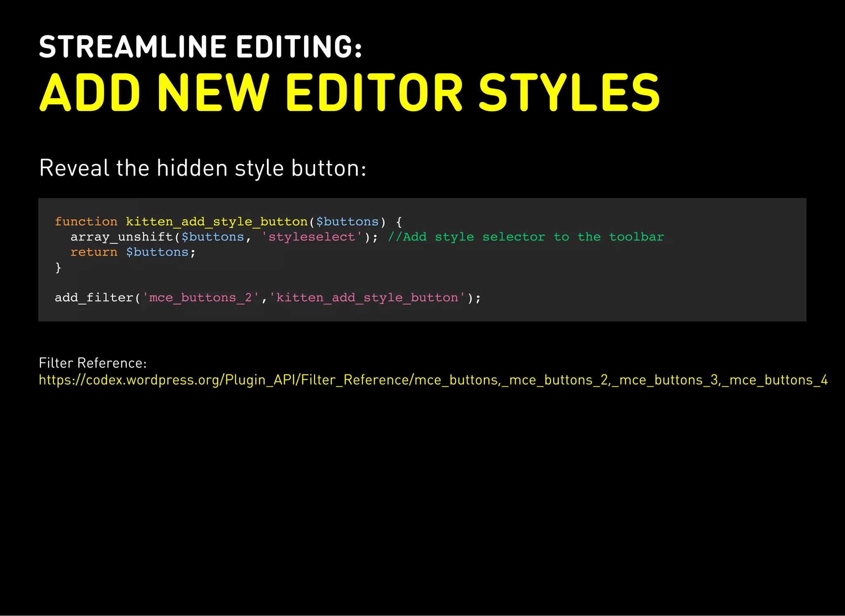Viewport: 845px width, 616px height.
Task: Click the 'mce_buttons_2' string in code
Action: tap(201, 298)
